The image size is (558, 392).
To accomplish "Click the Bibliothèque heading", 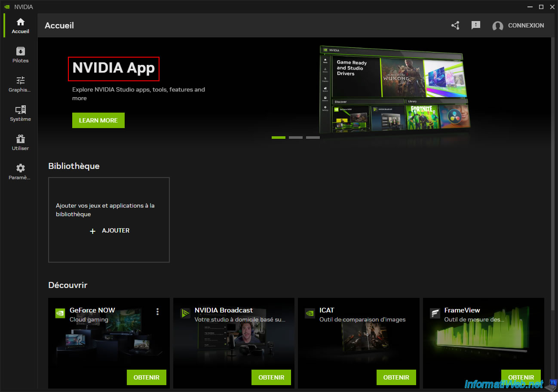I will coord(74,166).
